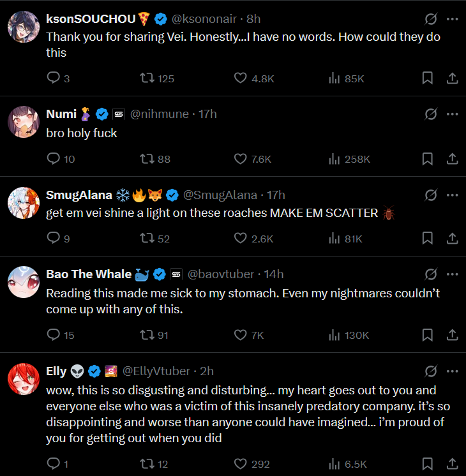This screenshot has height=476, width=466.
Task: Bookmark Elly's tweet
Action: pos(428,463)
